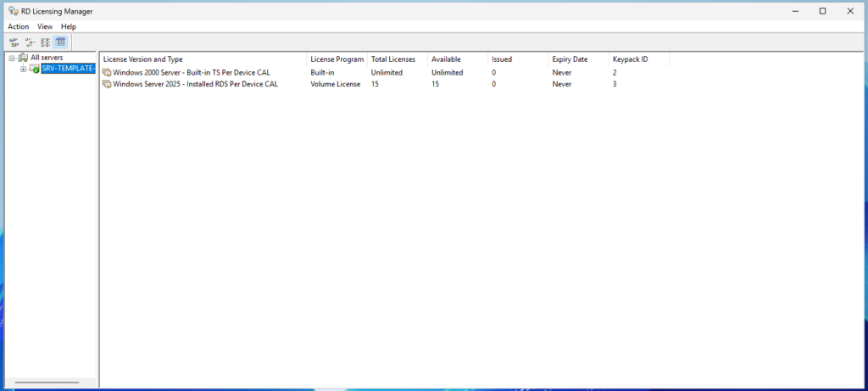Screen dimensions: 868x391
Task: Click the Windows Server 2025 keypack icon
Action: click(107, 84)
